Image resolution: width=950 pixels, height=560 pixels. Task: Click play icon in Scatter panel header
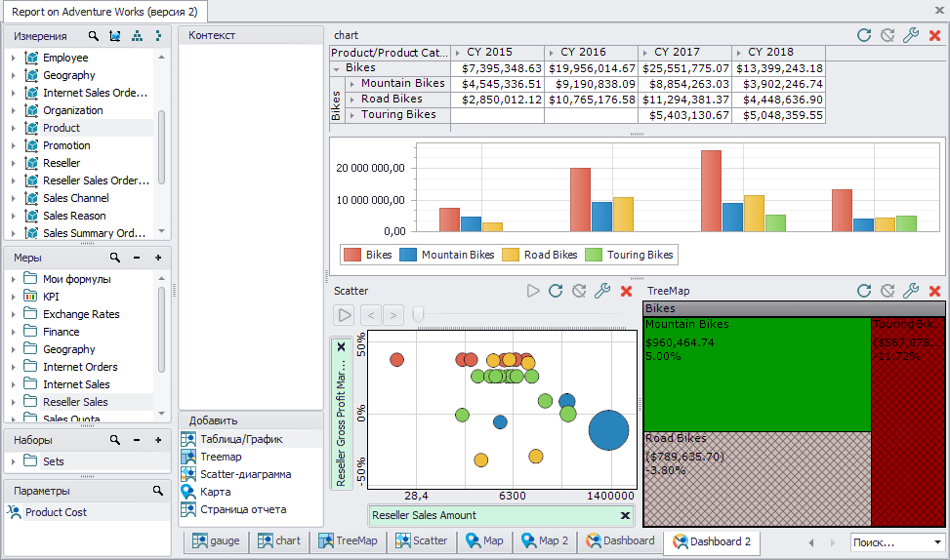[x=532, y=291]
